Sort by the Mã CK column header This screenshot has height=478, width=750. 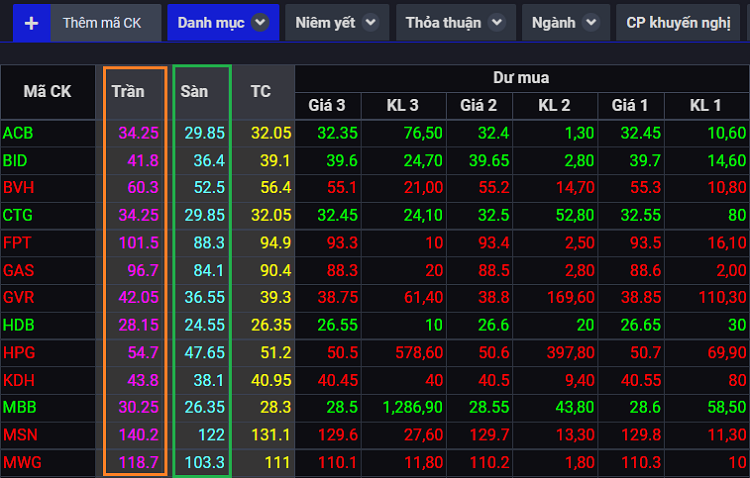pos(48,91)
